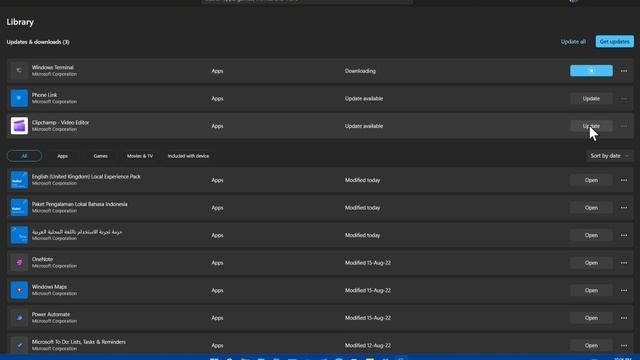Click the Windows Terminal app icon
The width and height of the screenshot is (640, 360).
click(x=19, y=71)
